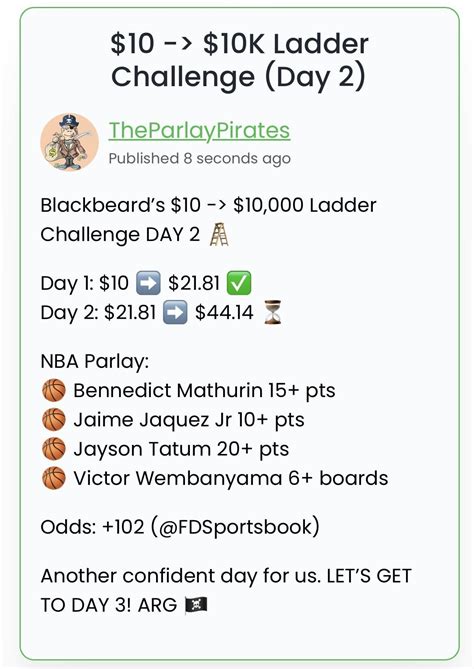Screen dimensions: 474x669
Task: Click the Published 8 seconds ago timestamp
Action: pos(199,159)
